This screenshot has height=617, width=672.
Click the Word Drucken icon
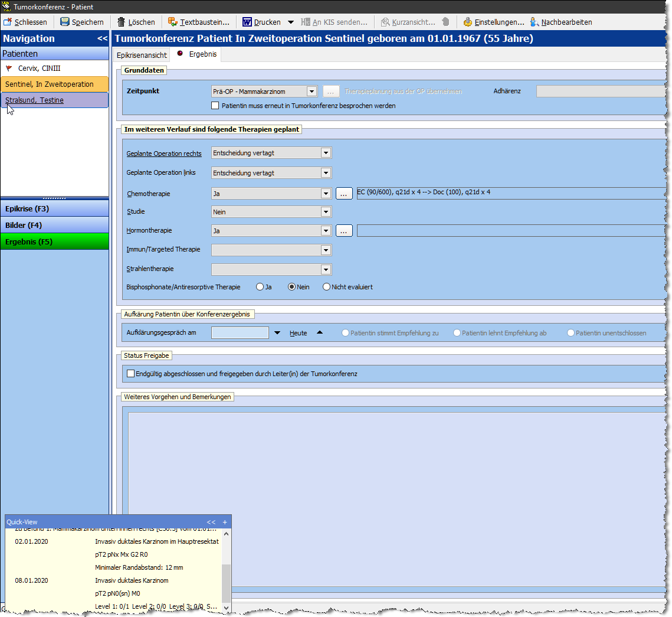click(x=247, y=22)
